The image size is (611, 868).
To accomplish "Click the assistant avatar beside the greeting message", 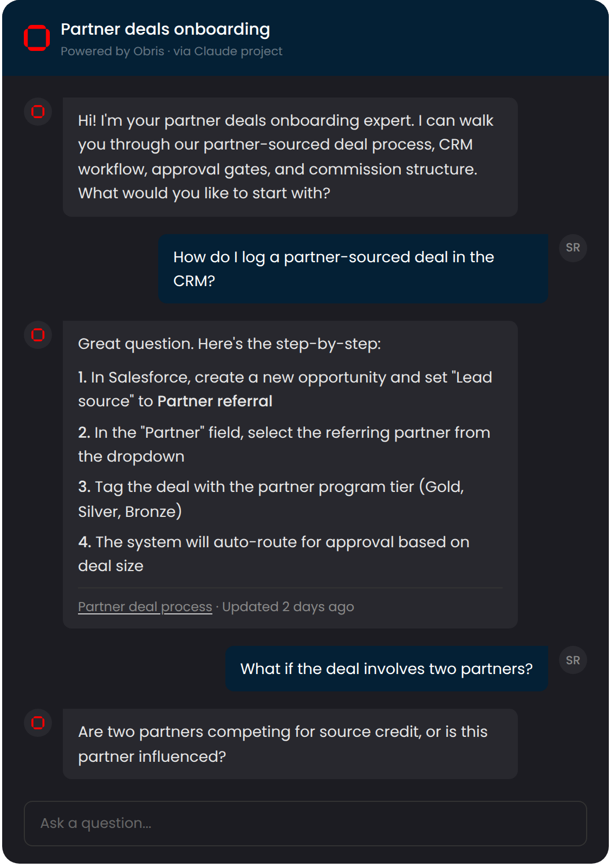I will pyautogui.click(x=37, y=111).
